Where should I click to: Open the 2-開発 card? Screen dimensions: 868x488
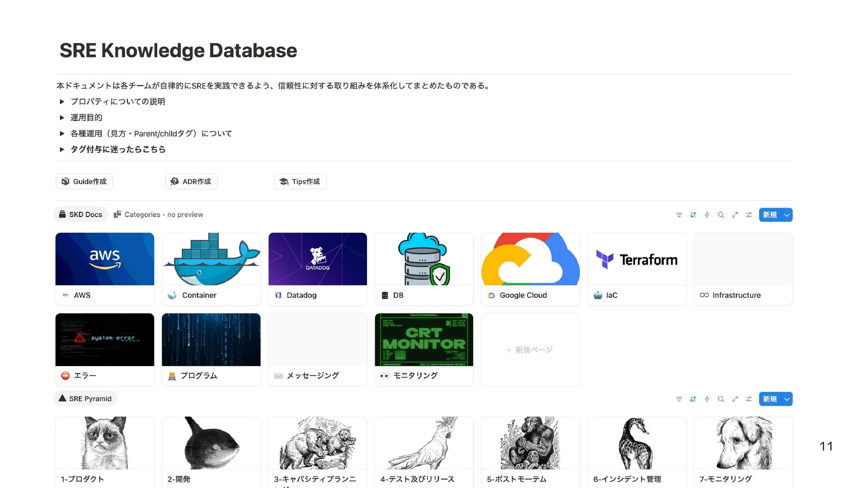[211, 452]
